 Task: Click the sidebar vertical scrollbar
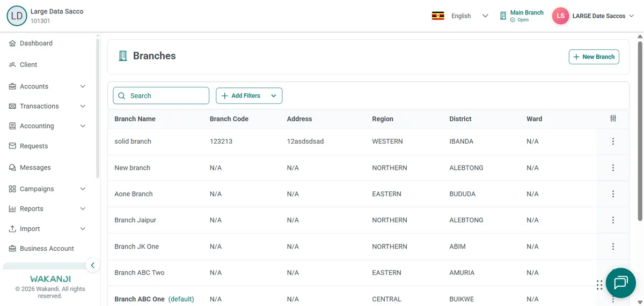click(97, 107)
